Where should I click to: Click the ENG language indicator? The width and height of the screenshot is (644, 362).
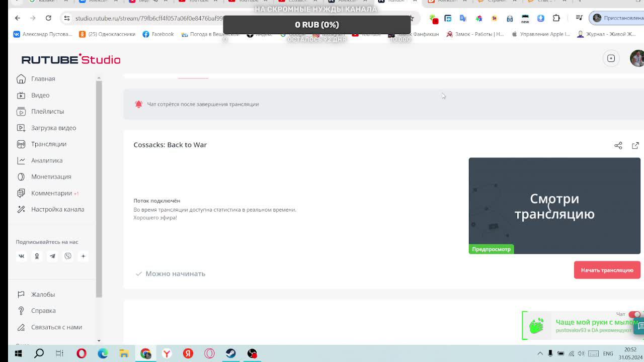click(608, 353)
